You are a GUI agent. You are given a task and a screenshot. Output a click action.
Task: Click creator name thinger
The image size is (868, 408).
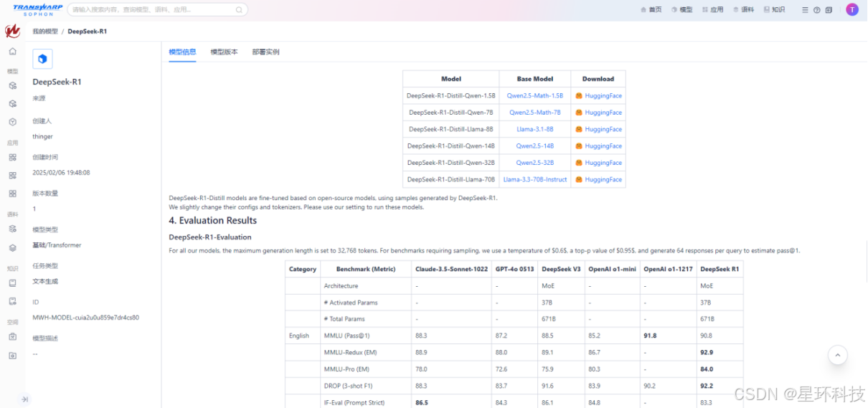click(x=42, y=136)
